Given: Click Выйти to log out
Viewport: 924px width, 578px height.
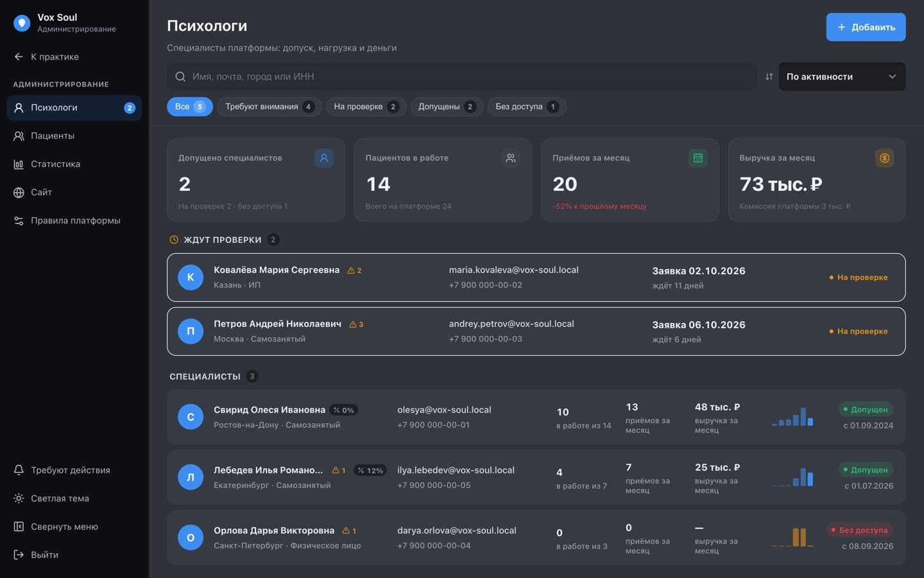Looking at the screenshot, I should (x=74, y=555).
